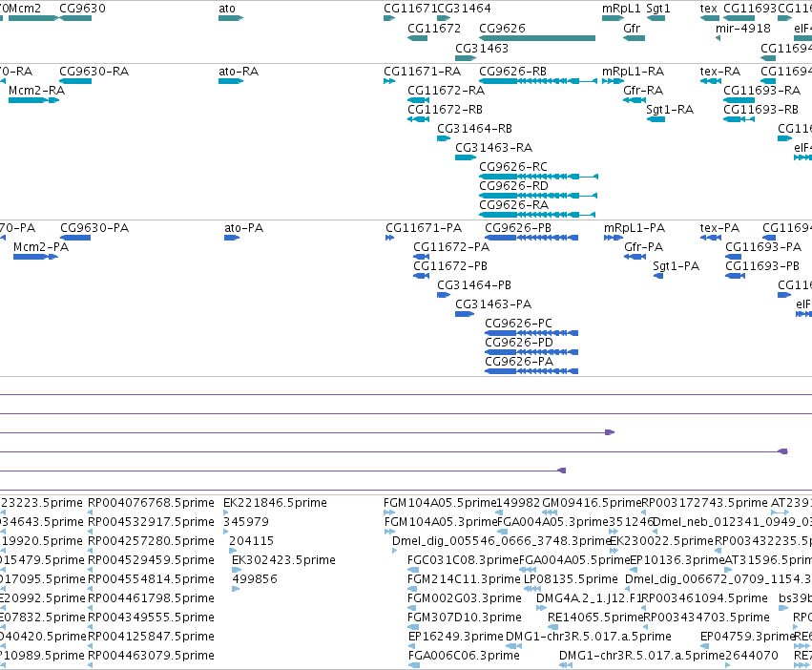Select the EK221846.5prime EST label

[x=275, y=503]
